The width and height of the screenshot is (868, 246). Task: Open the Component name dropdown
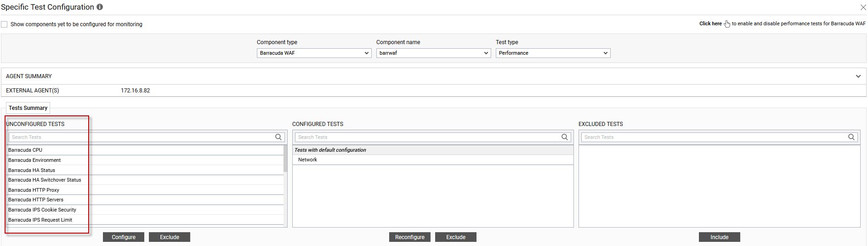tap(433, 53)
